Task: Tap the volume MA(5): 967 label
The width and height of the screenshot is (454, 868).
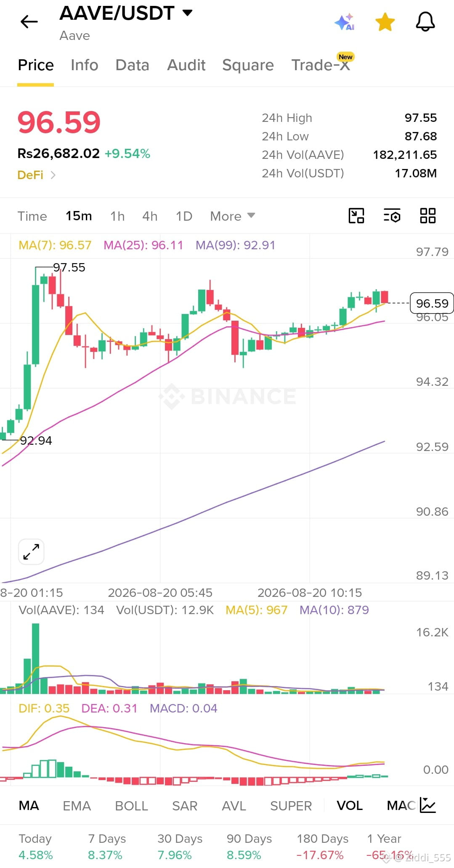Action: [x=257, y=610]
